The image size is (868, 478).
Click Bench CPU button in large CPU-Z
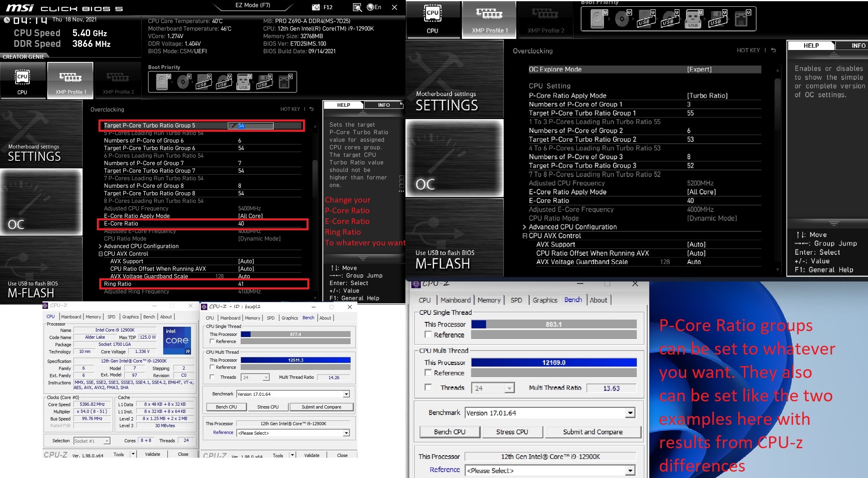449,432
